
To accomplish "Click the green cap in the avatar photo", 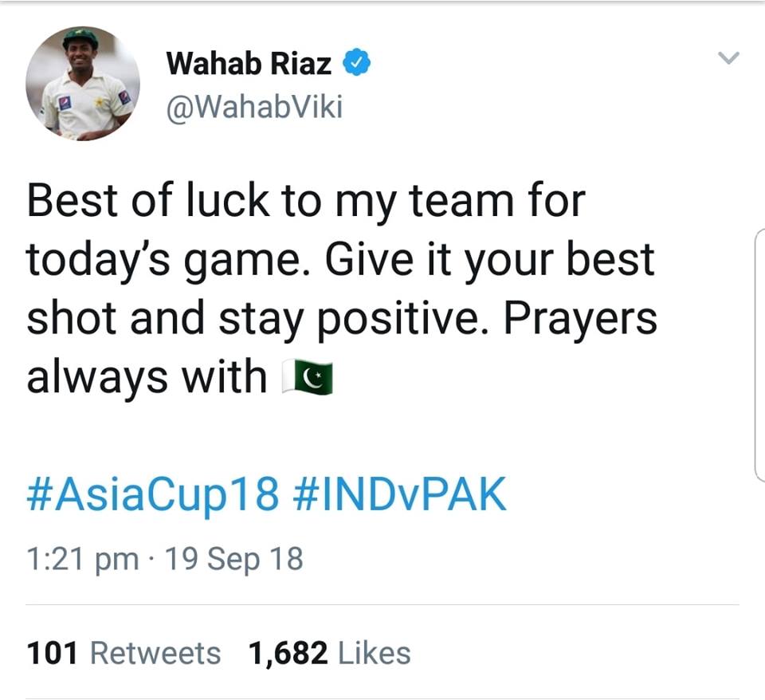I will point(80,37).
